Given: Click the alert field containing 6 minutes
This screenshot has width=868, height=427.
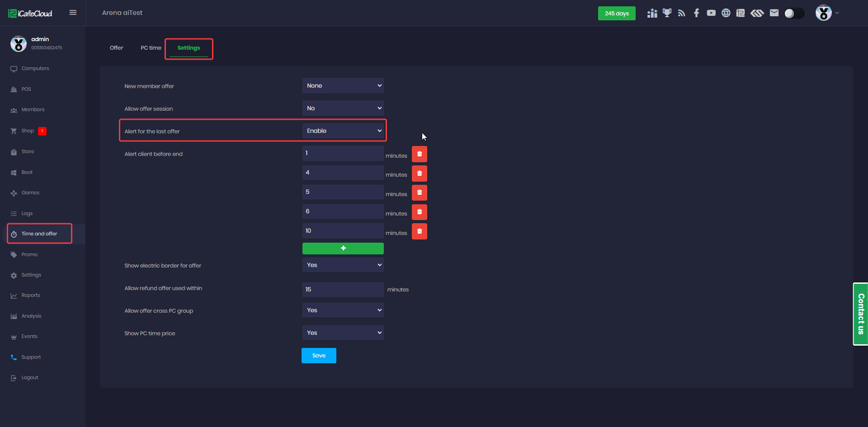Looking at the screenshot, I should click(x=343, y=211).
